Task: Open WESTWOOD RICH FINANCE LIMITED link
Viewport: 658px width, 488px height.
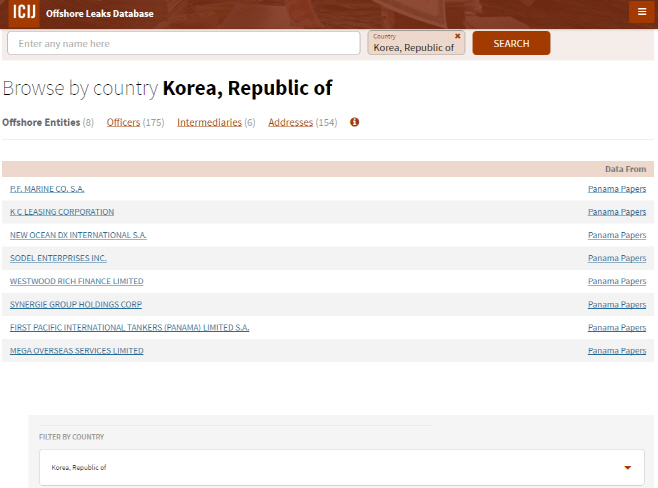Action: [x=76, y=281]
